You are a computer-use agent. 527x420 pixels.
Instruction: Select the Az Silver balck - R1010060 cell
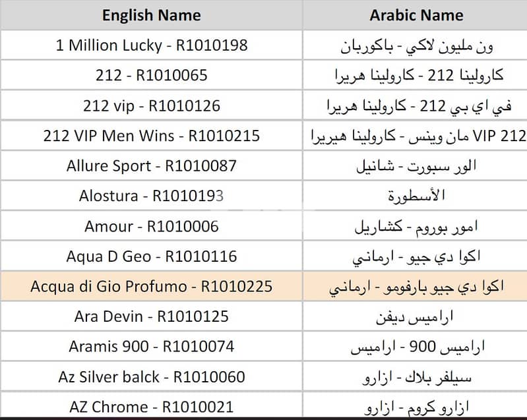coord(151,377)
